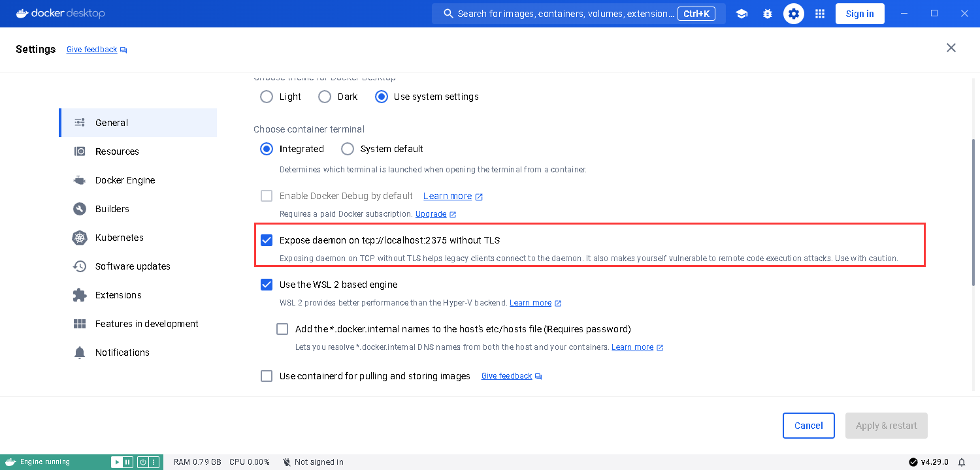Select the Light theme radio button
This screenshot has height=470, width=980.
pyautogui.click(x=267, y=97)
